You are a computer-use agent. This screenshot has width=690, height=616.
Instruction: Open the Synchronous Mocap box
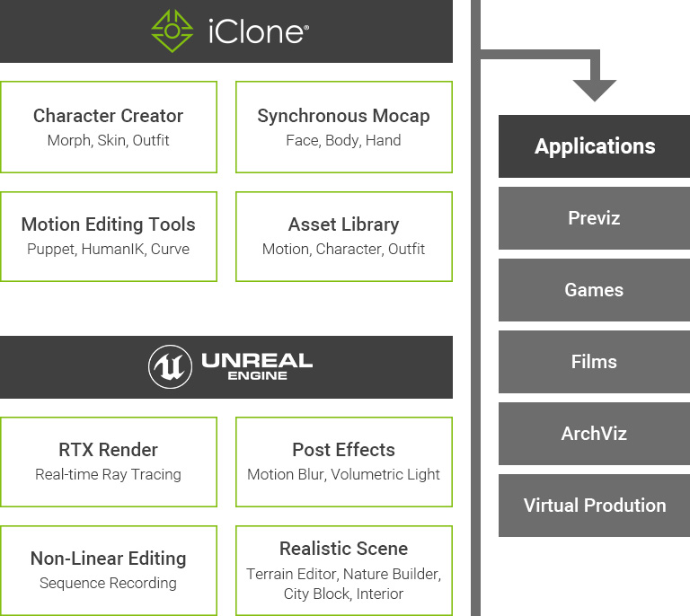pyautogui.click(x=343, y=127)
